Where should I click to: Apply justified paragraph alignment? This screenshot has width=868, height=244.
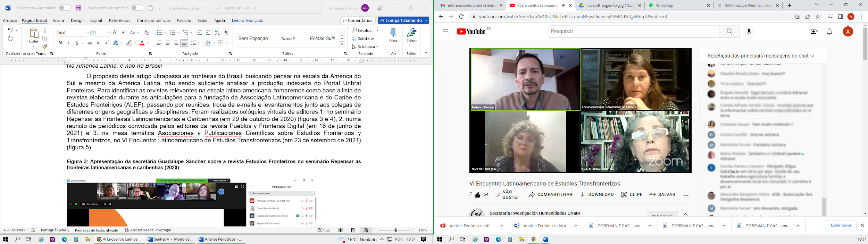pyautogui.click(x=184, y=43)
